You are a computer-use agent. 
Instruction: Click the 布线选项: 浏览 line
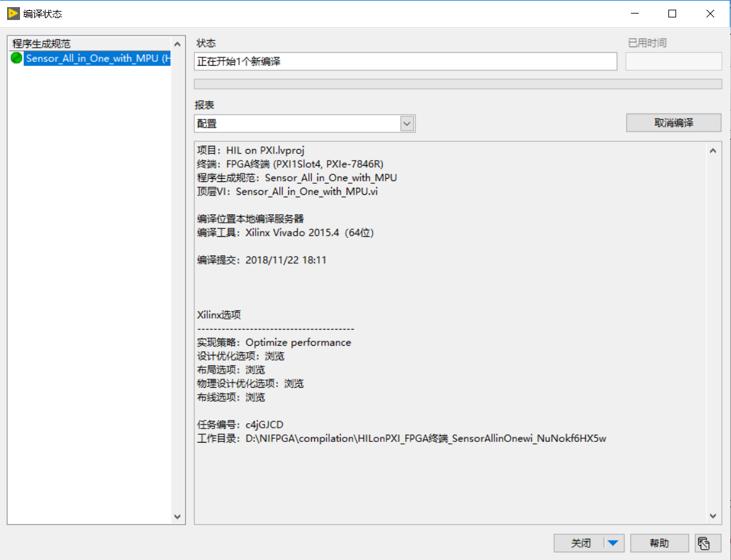pyautogui.click(x=231, y=397)
